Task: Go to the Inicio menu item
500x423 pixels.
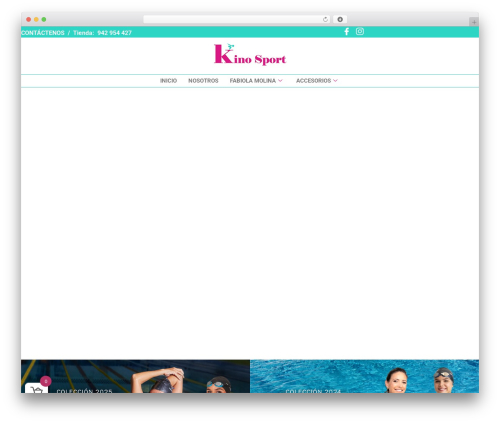Action: coord(168,81)
